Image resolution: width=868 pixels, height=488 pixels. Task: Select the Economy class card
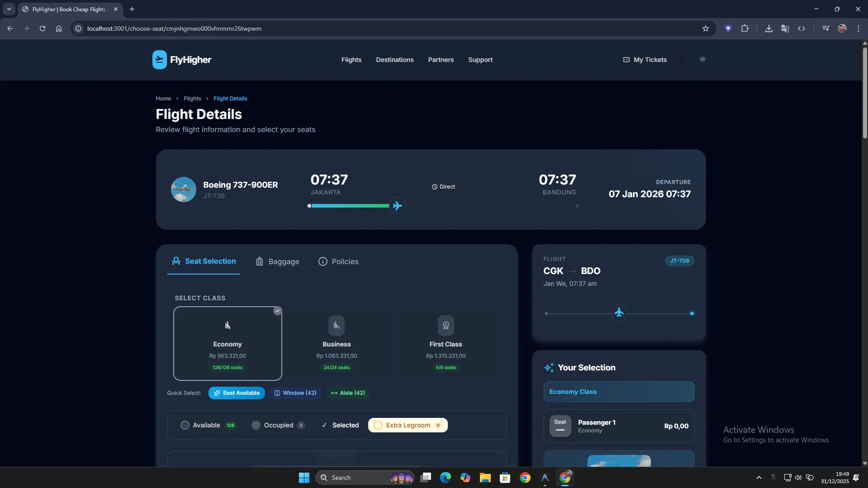coord(228,343)
